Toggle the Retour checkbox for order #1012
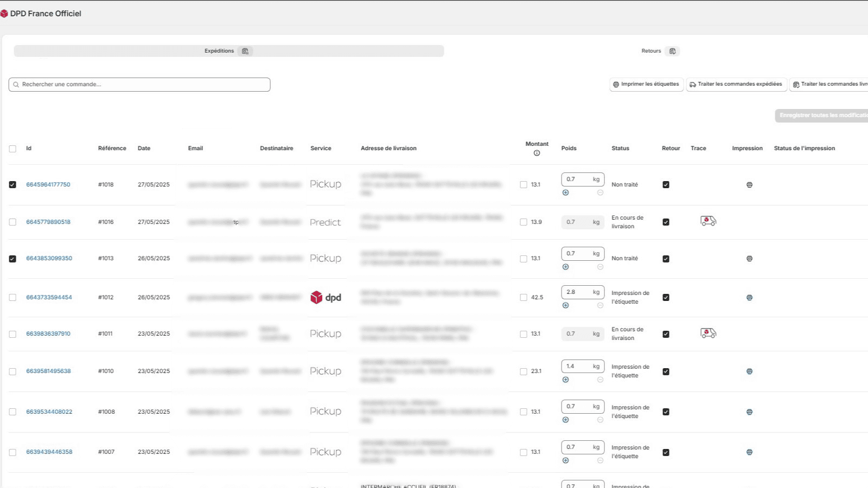Screen dimensions: 868x488 click(x=666, y=298)
